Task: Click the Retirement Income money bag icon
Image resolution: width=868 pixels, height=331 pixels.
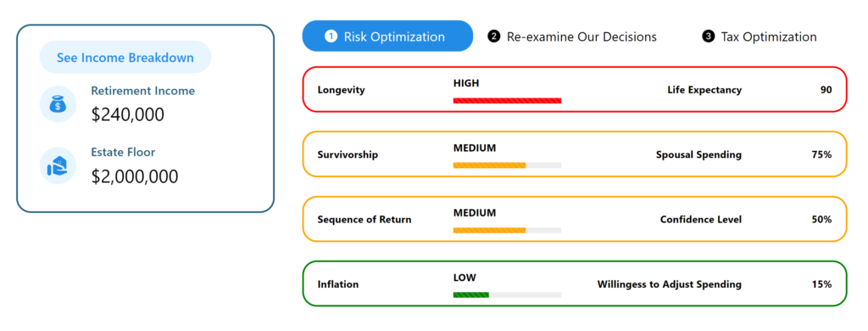Action: coord(58,104)
